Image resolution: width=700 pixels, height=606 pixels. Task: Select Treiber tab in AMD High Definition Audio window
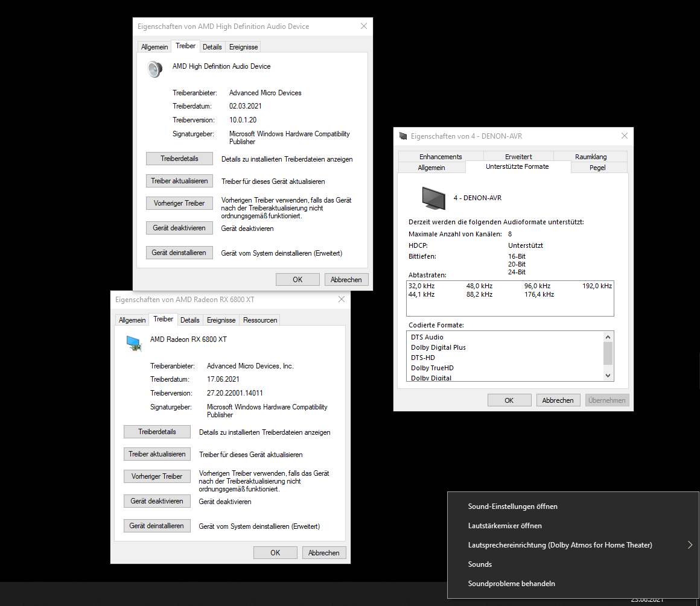tap(185, 46)
